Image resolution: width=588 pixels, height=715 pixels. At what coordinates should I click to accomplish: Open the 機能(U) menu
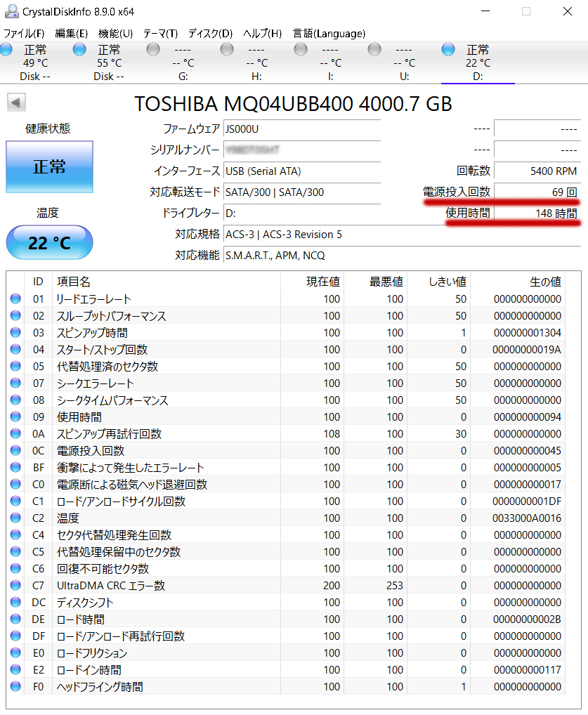[115, 34]
